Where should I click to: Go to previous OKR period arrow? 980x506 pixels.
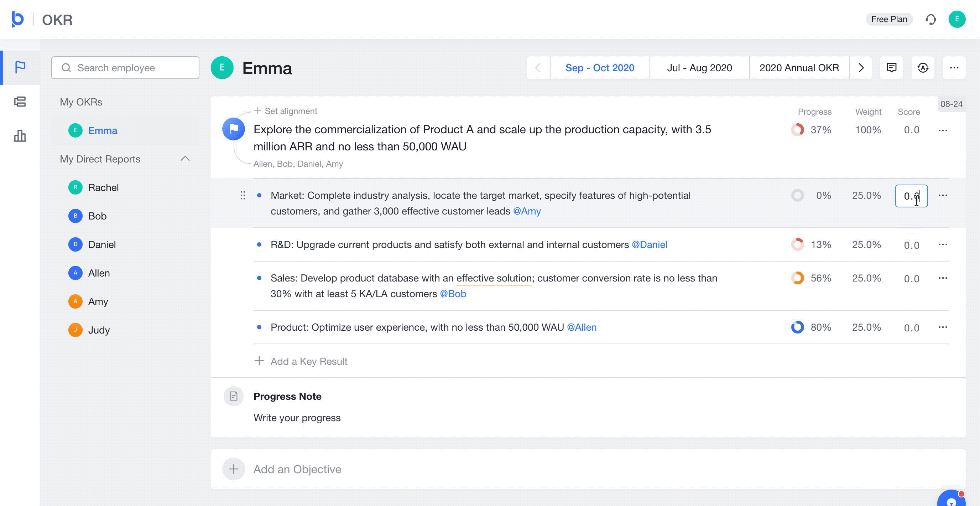(538, 68)
